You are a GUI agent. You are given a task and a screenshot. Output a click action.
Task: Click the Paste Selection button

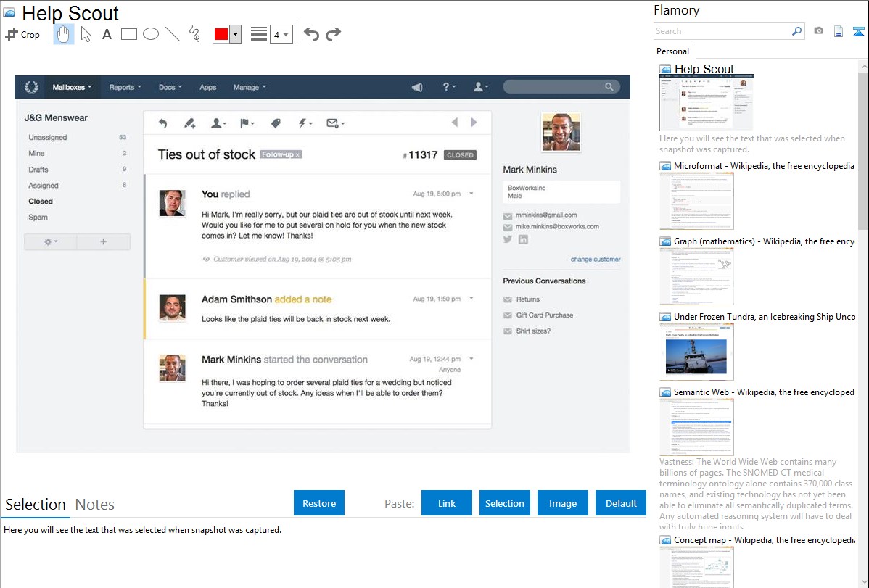click(x=505, y=503)
